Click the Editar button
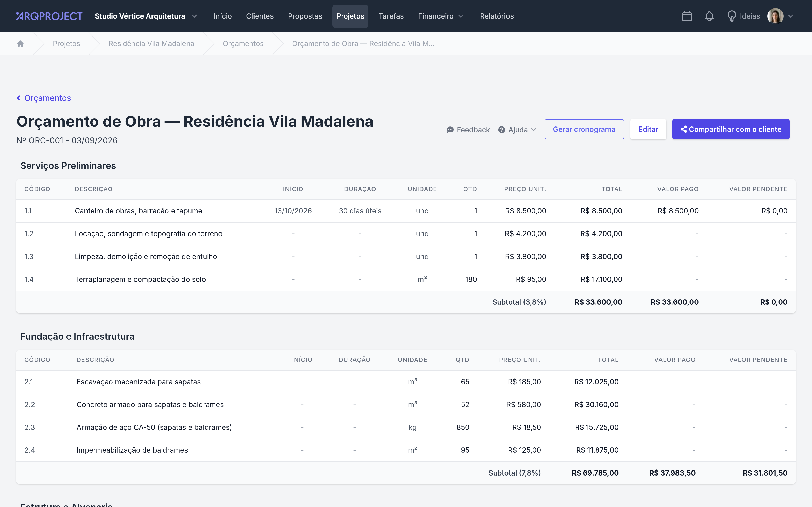Screen dimensions: 812x507 click(648, 129)
